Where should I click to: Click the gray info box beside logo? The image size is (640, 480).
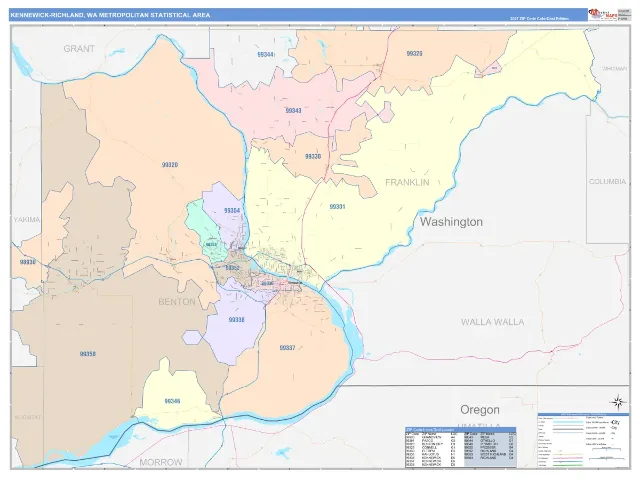(x=623, y=14)
